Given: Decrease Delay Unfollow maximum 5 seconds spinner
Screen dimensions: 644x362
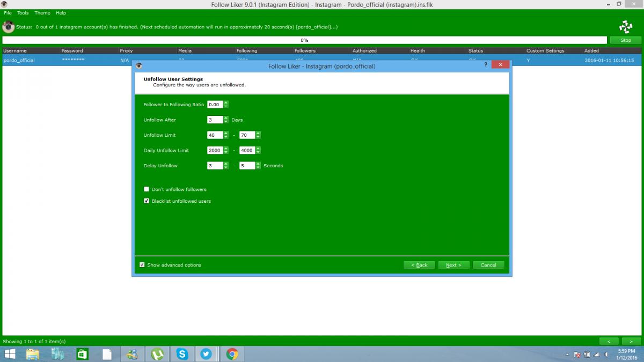Looking at the screenshot, I should point(258,168).
